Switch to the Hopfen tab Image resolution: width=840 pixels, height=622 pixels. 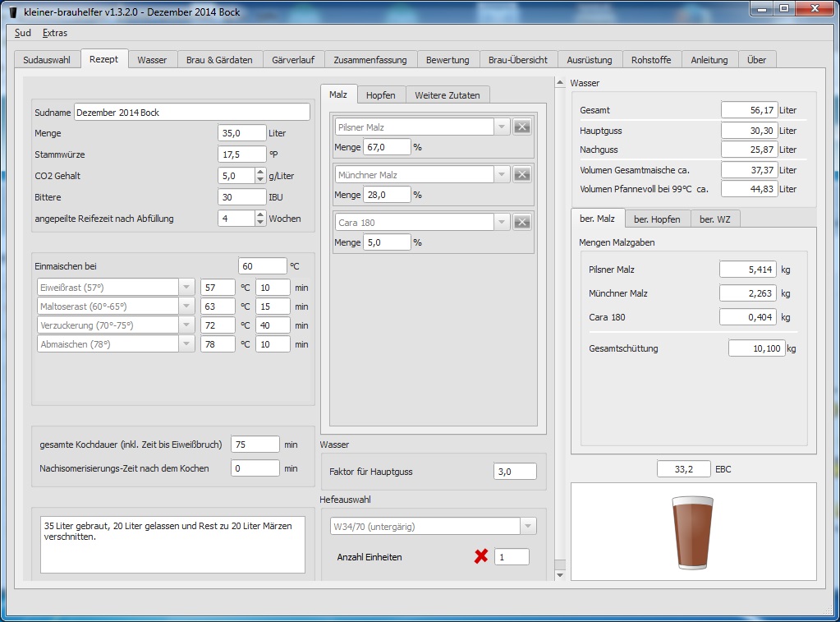pos(380,95)
